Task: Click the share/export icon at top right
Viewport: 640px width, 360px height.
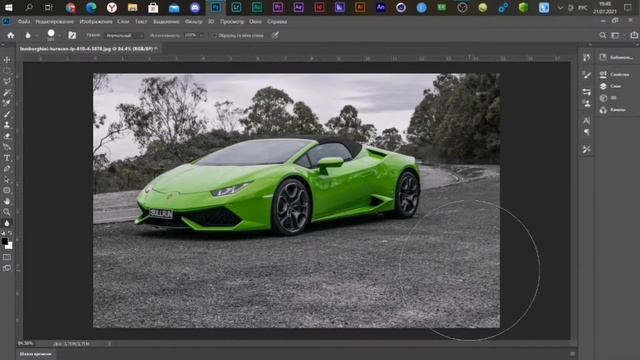Action: (634, 36)
